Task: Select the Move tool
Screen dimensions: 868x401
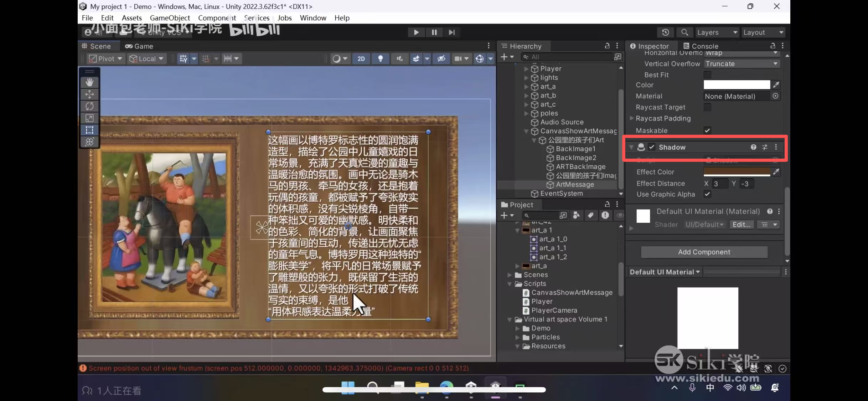Action: (89, 94)
